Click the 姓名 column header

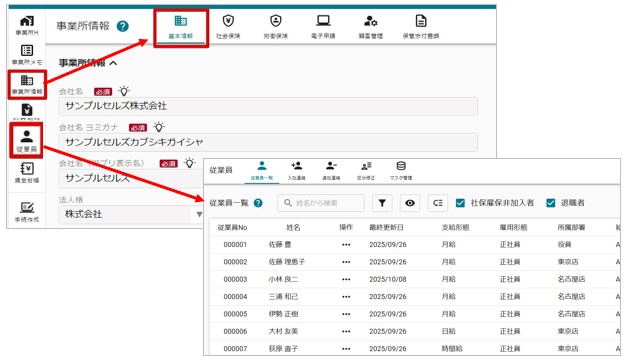tap(293, 228)
